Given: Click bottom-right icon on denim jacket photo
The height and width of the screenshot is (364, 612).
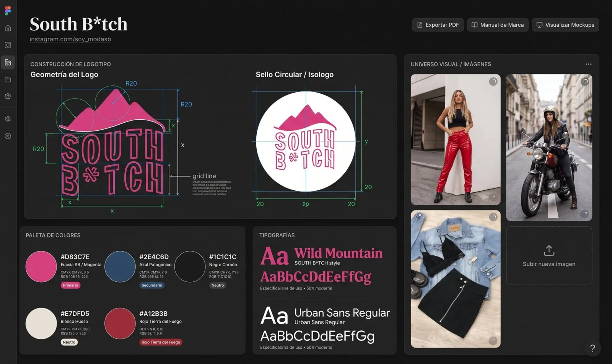Looking at the screenshot, I should pyautogui.click(x=493, y=340).
